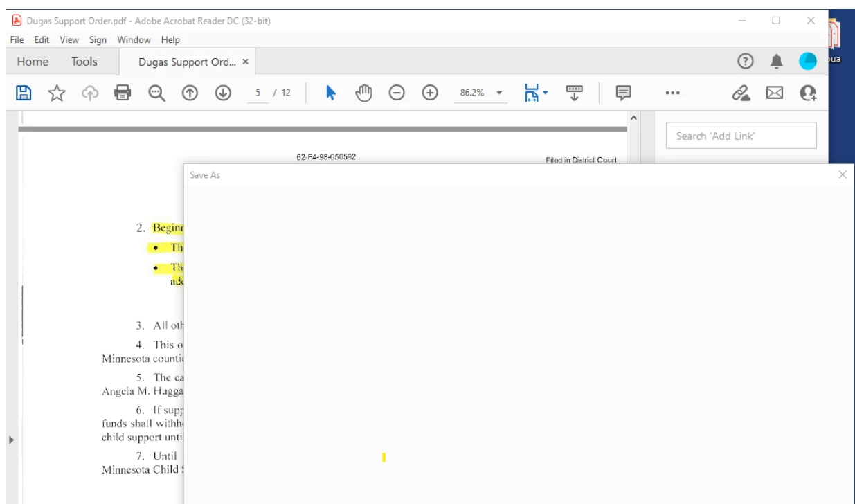The image size is (855, 504).
Task: Activate the hand pan tool
Action: coord(363,92)
